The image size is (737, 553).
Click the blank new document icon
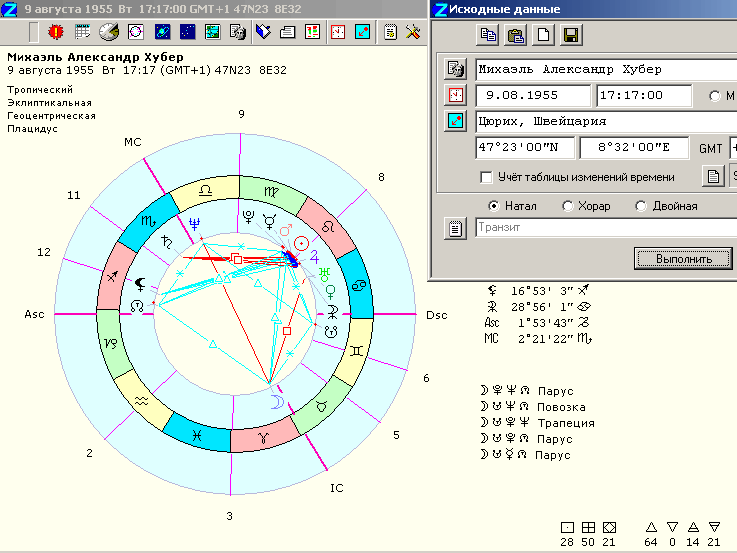(543, 35)
